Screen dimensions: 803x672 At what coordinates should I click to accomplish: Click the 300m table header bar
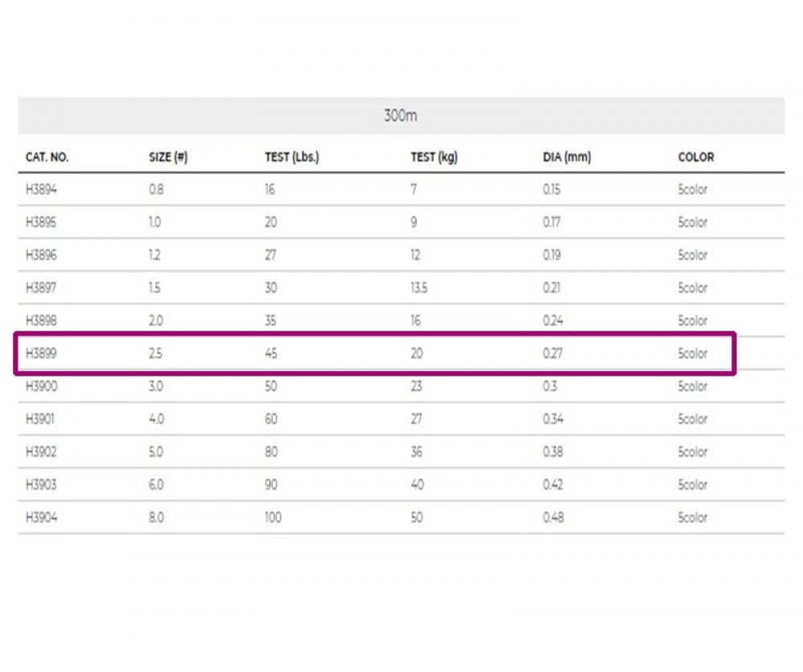[x=401, y=116]
